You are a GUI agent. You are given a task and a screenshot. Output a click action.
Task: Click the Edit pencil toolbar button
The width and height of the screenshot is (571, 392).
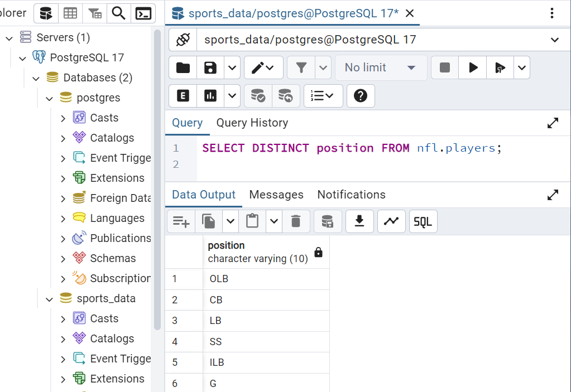coord(263,67)
